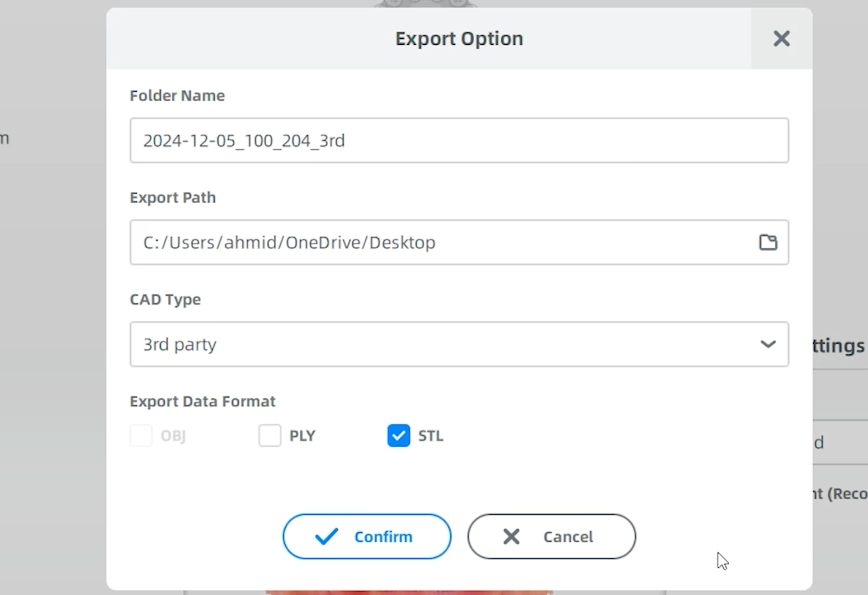Click the X icon inside the Cancel button
The height and width of the screenshot is (595, 868).
pos(511,536)
